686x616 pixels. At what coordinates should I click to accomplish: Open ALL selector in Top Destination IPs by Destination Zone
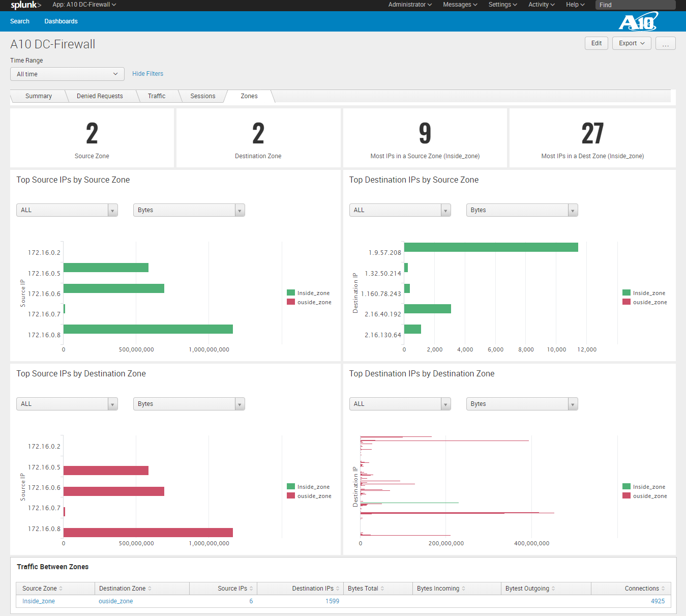click(400, 404)
